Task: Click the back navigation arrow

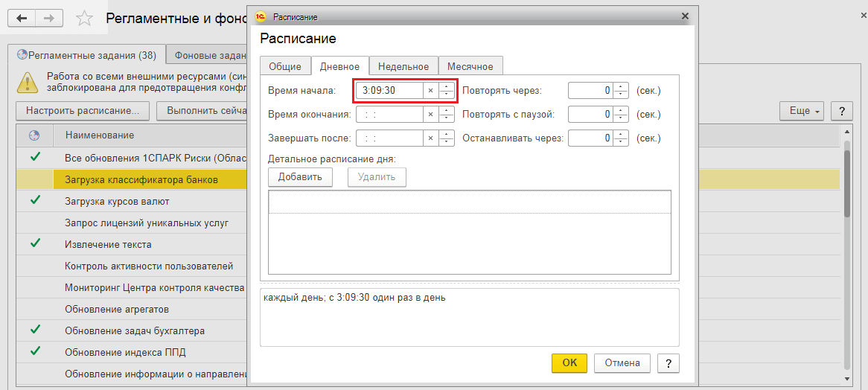Action: coord(22,18)
